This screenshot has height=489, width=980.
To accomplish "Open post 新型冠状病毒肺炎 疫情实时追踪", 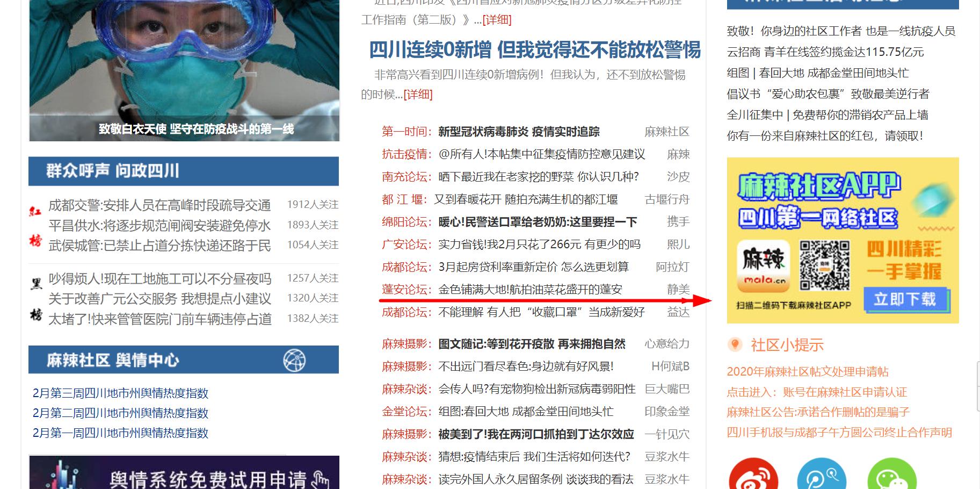I will 519,132.
